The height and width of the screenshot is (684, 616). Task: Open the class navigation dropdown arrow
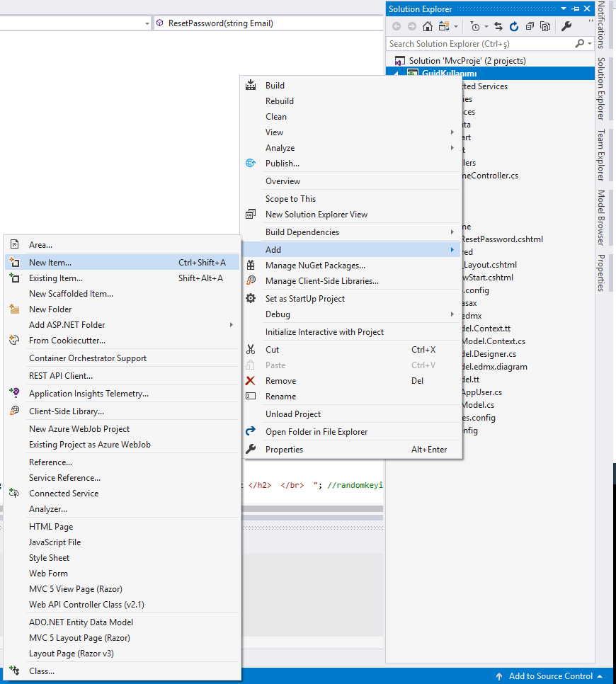coord(147,23)
